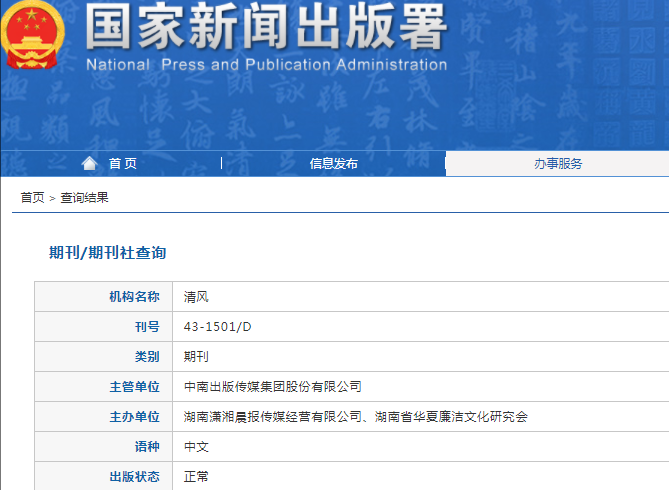The image size is (669, 490).
Task: Switch to the 办事服务 tab
Action: coord(557,164)
